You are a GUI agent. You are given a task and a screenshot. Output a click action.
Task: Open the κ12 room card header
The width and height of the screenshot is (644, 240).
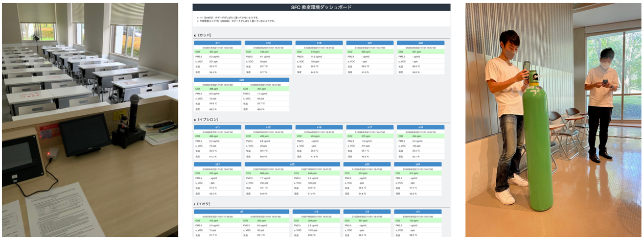pyautogui.click(x=268, y=43)
